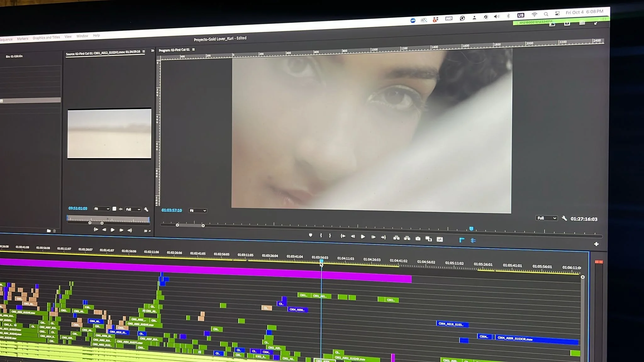Step forward one frame in Source monitor
This screenshot has height=362, width=644.
(x=121, y=230)
